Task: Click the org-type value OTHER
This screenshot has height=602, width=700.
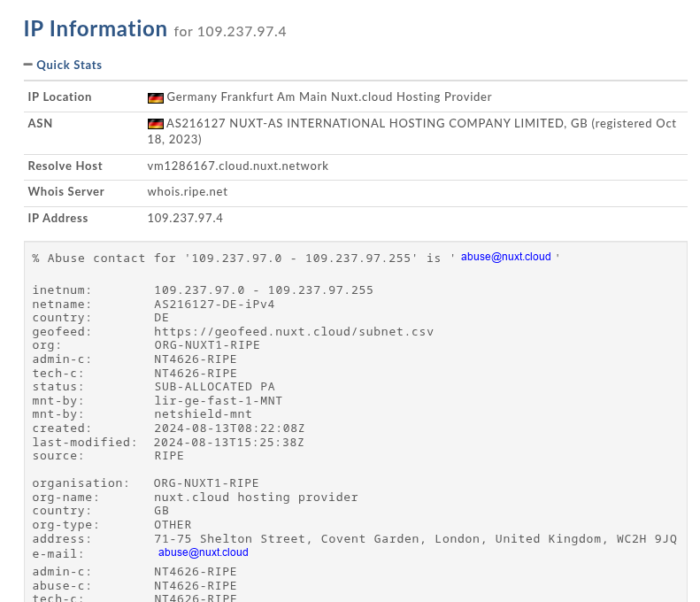Action: click(173, 525)
